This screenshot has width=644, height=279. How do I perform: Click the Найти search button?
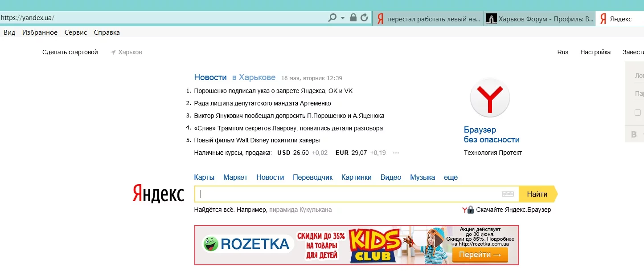point(538,194)
